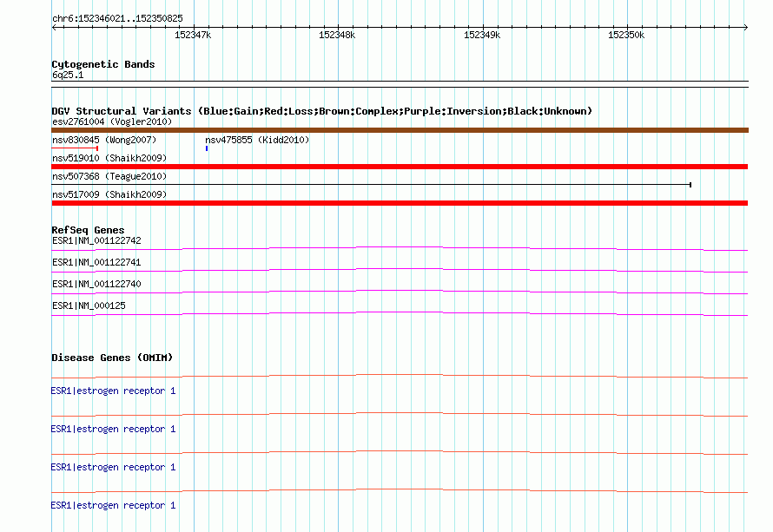Viewport: 773px width, 532px height.
Task: Select the esv2761004 (Vogler2010) label
Action: click(112, 122)
